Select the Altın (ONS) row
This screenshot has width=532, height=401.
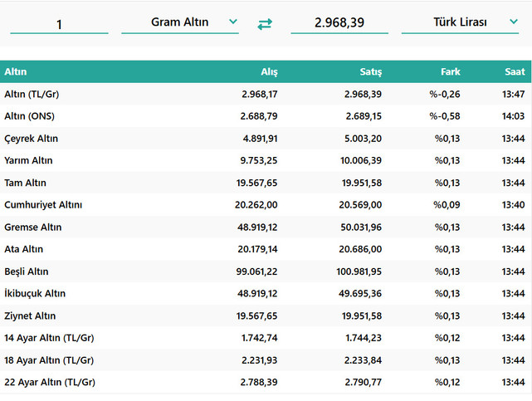coord(29,116)
